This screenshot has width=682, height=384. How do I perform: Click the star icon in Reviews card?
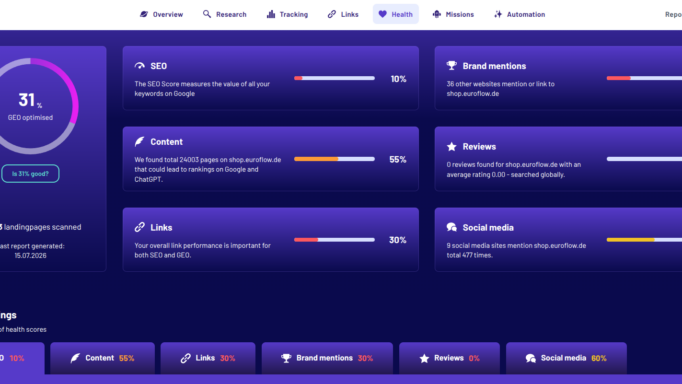[x=451, y=147]
